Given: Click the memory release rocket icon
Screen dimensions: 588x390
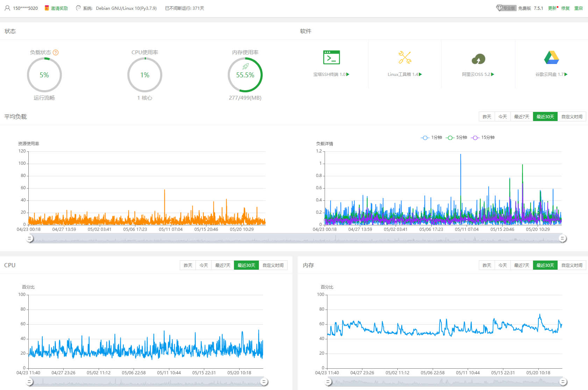Looking at the screenshot, I should point(246,66).
